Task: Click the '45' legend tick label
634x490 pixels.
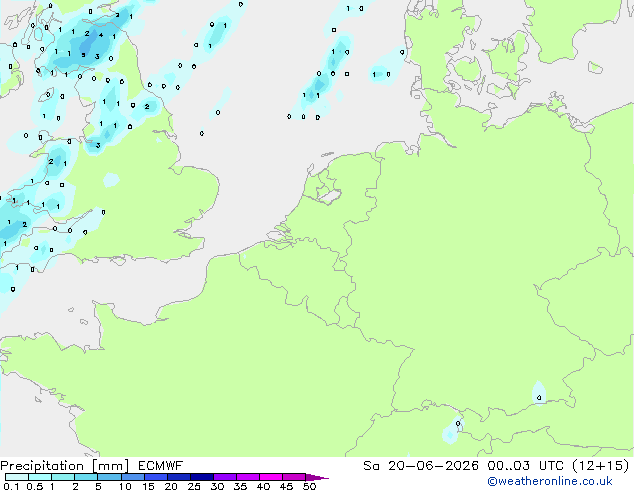Action: pos(286,486)
